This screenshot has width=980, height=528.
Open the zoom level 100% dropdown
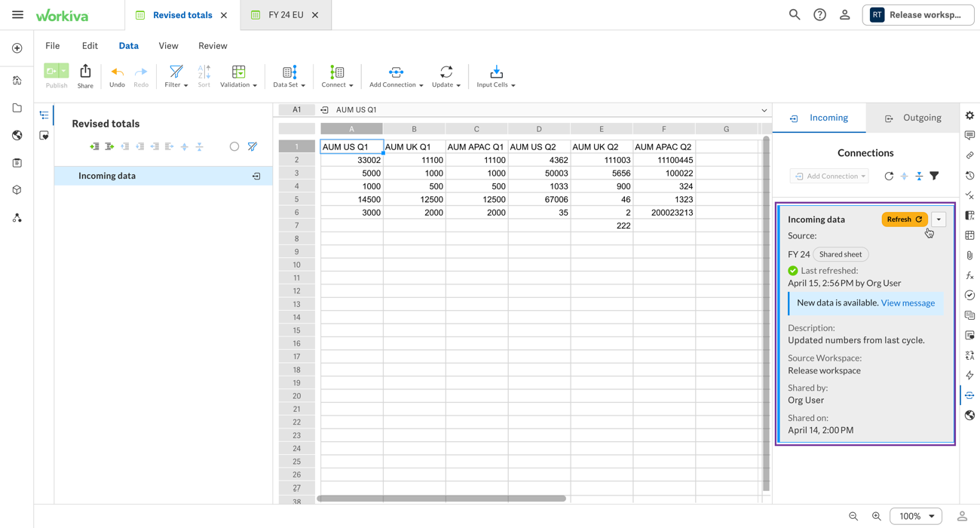point(915,516)
